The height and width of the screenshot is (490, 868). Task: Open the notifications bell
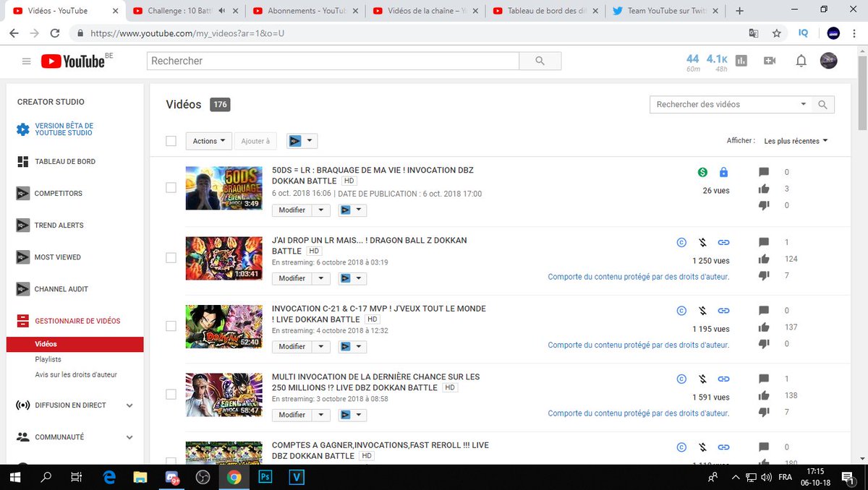click(x=801, y=61)
